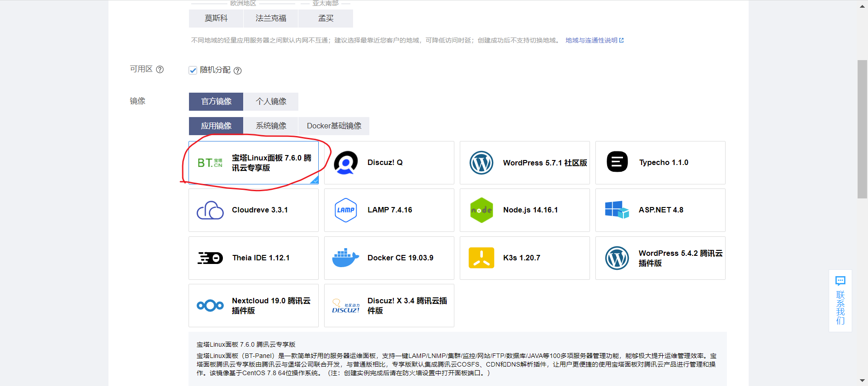868x386 pixels.
Task: Click the ASP.NET Windows logo icon
Action: pyautogui.click(x=617, y=210)
